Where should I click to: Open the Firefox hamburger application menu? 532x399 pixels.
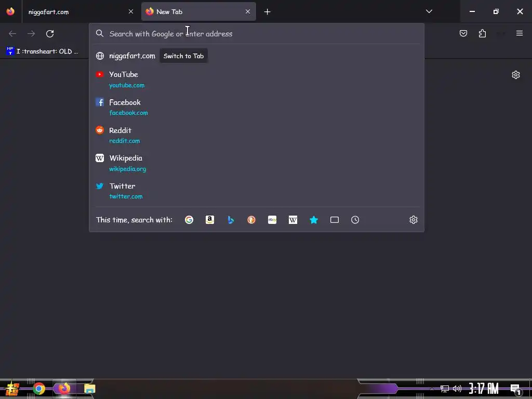519,33
